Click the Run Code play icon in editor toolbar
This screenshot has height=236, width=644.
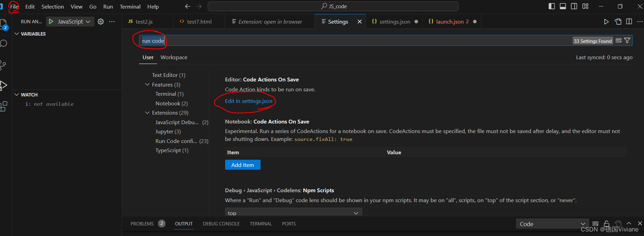(x=606, y=22)
